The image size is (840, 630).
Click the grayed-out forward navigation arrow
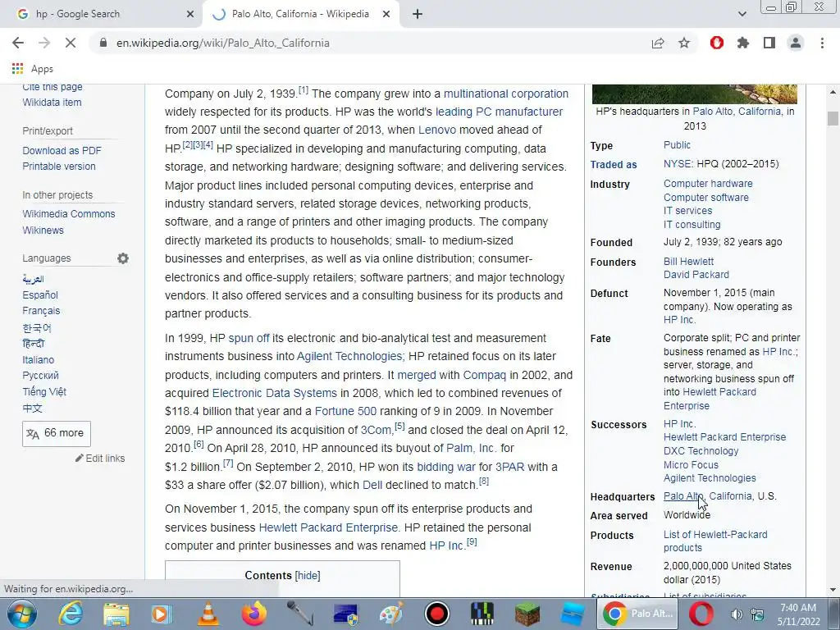44,43
